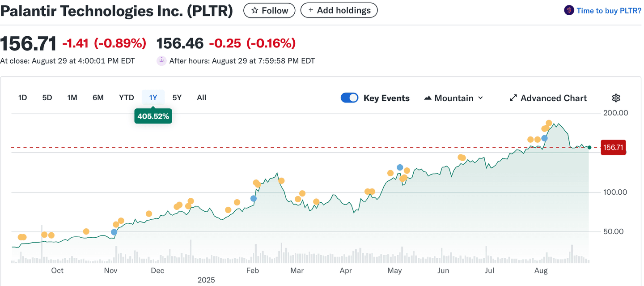Choose the 6M time range
This screenshot has height=286, width=644.
coord(98,98)
